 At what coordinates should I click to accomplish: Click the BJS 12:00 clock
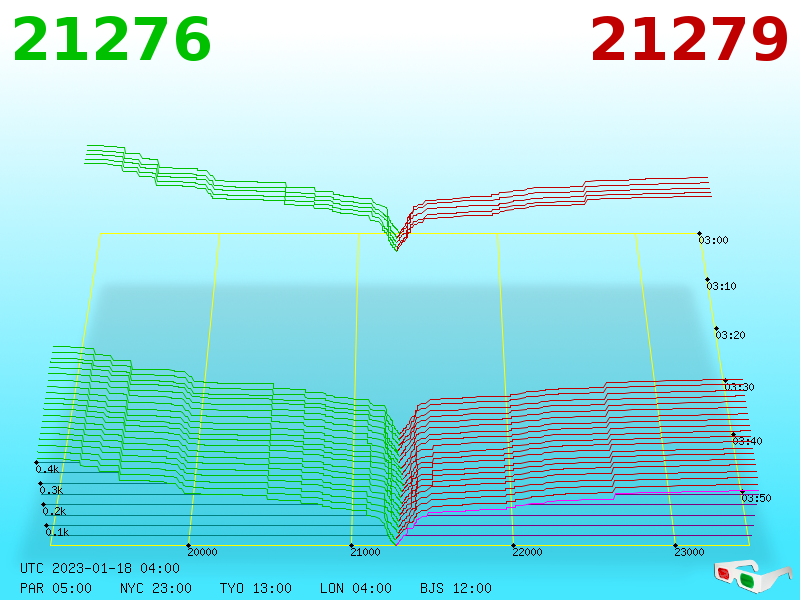tap(456, 588)
